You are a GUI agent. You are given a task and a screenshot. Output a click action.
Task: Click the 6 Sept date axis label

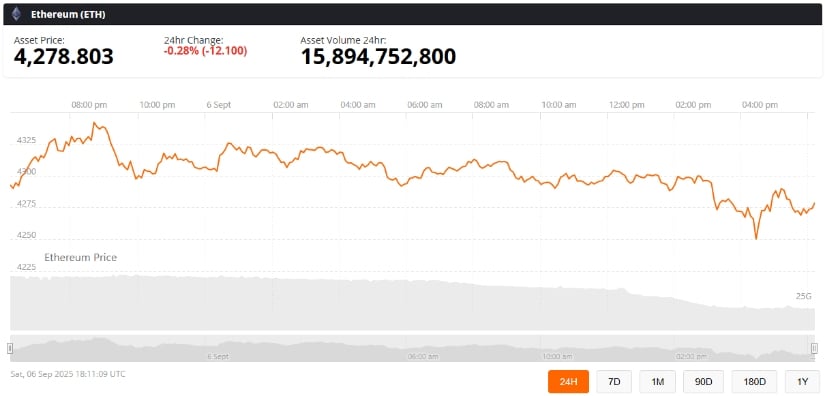[x=219, y=105]
